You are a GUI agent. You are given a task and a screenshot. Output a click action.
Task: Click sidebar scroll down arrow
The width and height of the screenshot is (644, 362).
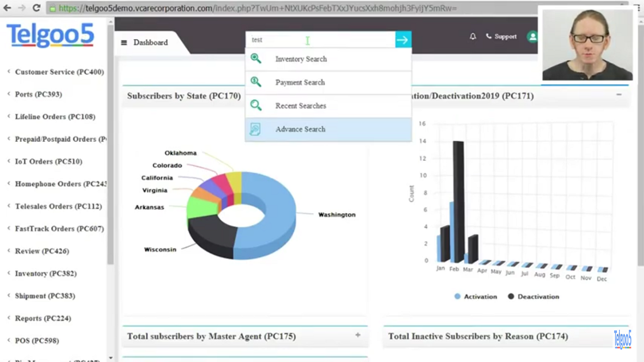[x=110, y=358]
